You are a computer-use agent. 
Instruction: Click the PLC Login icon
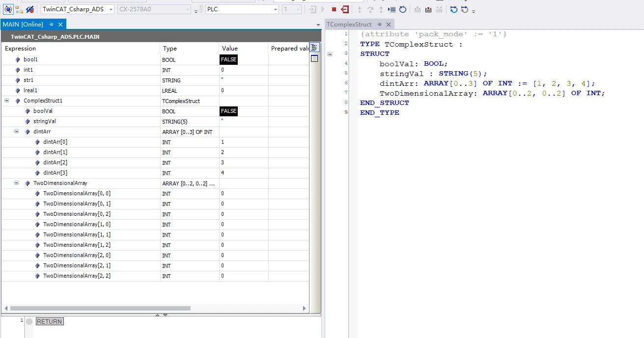click(x=312, y=9)
